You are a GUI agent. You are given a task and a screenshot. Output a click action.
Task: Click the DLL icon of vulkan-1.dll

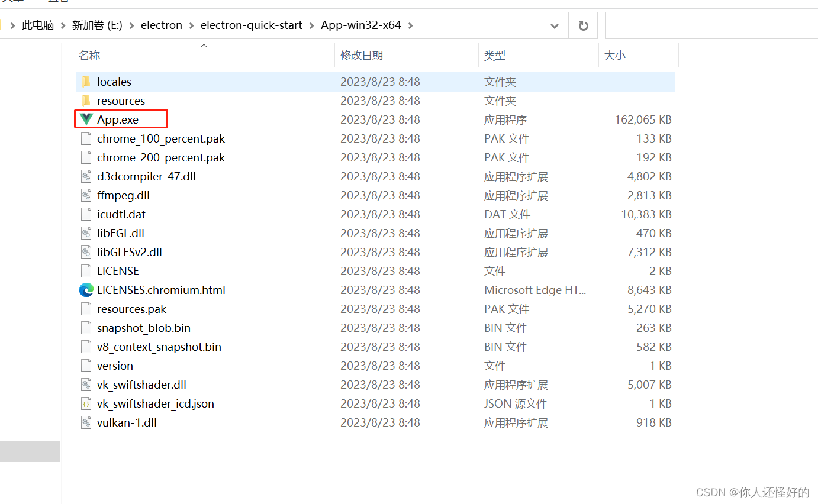click(x=86, y=422)
